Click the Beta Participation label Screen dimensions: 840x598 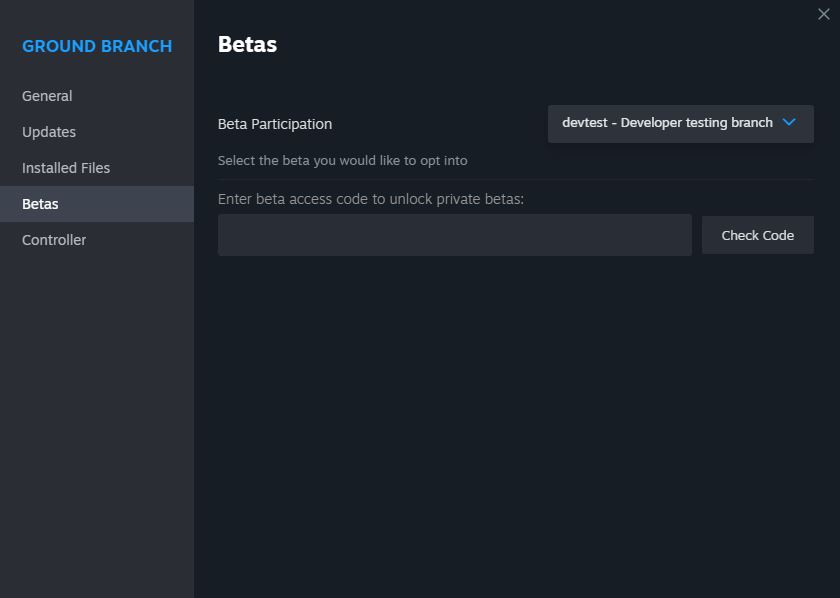point(275,124)
